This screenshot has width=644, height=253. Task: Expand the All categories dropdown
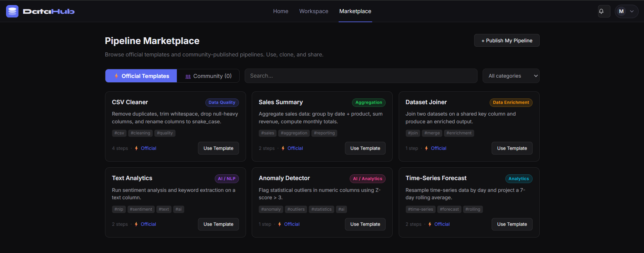[511, 76]
